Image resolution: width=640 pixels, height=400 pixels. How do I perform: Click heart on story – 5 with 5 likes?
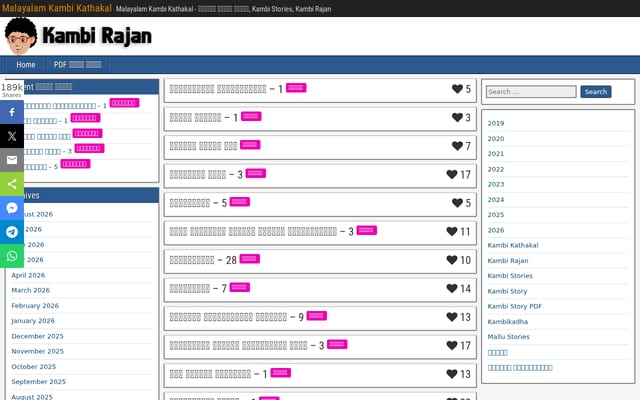click(x=457, y=203)
